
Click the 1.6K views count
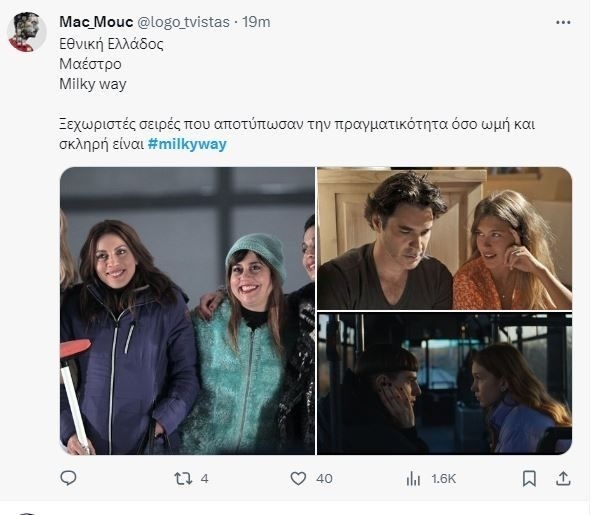coord(442,479)
